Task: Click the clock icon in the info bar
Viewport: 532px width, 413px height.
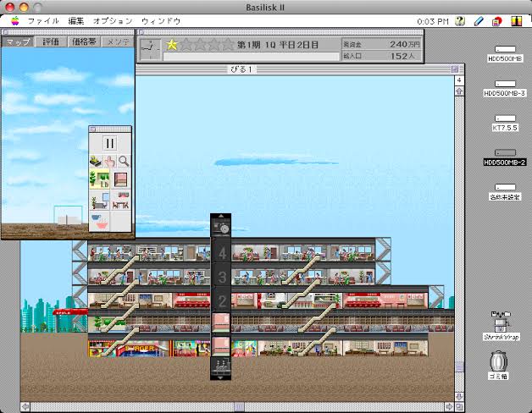Action: 151,49
